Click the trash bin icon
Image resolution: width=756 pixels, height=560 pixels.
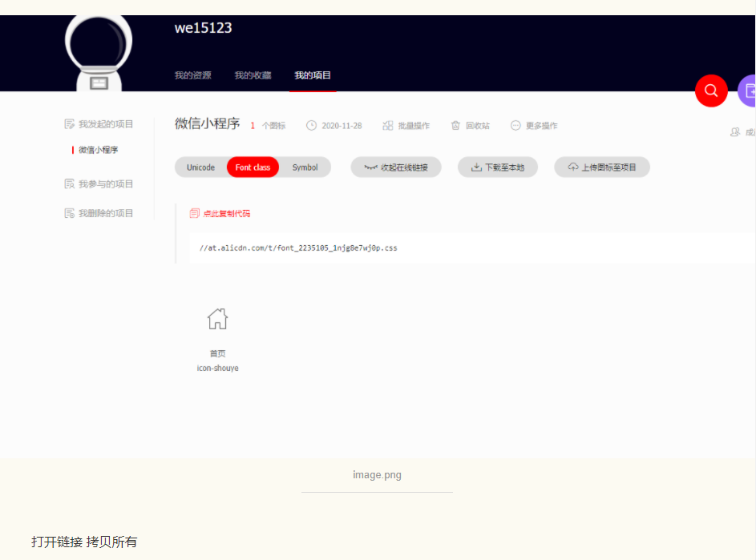tap(455, 126)
